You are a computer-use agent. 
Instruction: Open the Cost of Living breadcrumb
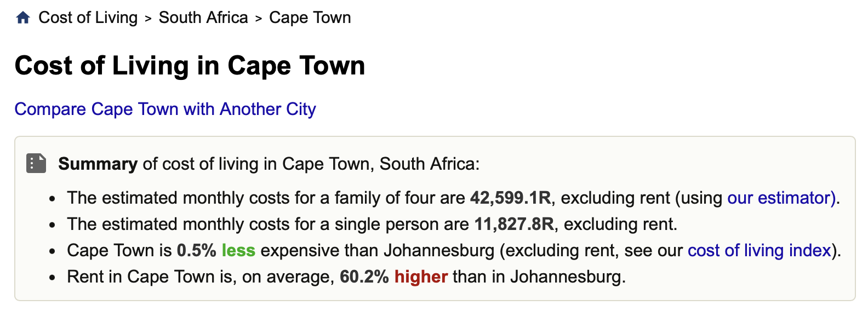88,18
